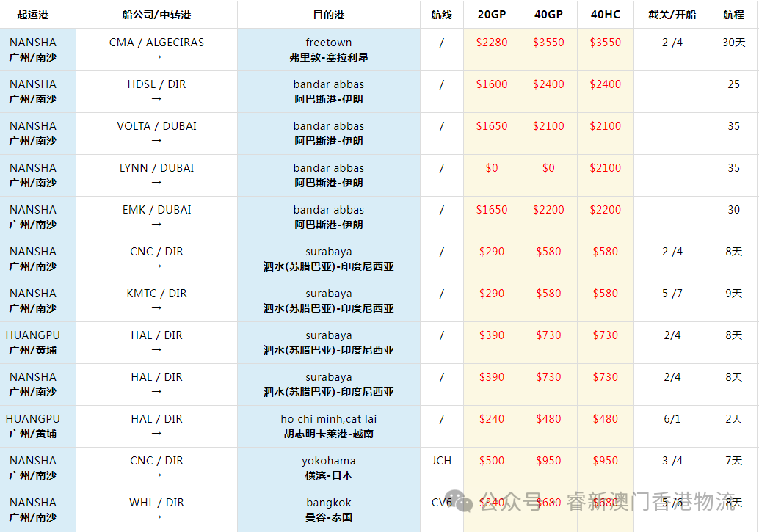Select the LYNN / DUBAI carrier cell

(156, 175)
